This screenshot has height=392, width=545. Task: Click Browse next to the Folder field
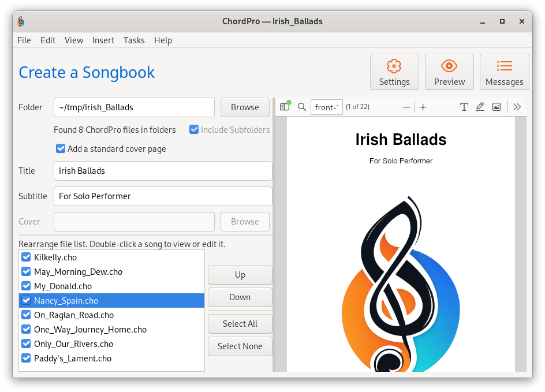pos(245,107)
